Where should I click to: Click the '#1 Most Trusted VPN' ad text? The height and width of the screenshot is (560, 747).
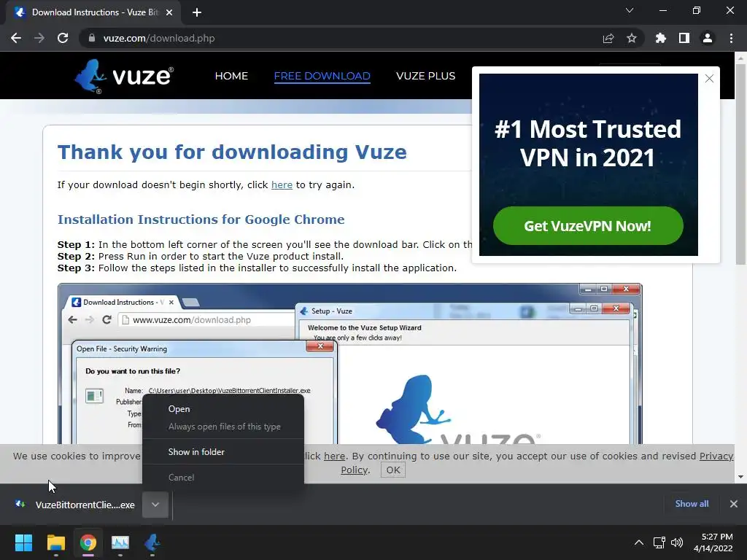pyautogui.click(x=588, y=144)
